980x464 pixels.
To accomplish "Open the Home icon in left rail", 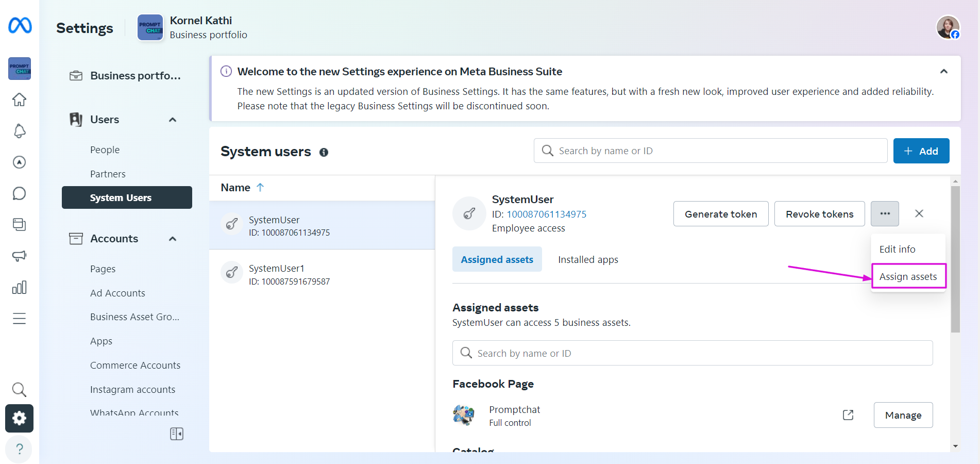I will (19, 100).
